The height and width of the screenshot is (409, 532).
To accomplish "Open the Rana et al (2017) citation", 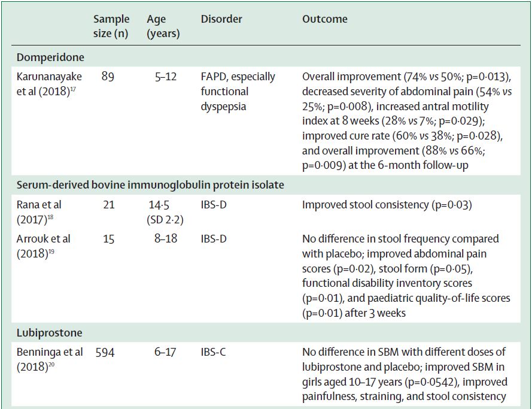I will click(x=43, y=212).
